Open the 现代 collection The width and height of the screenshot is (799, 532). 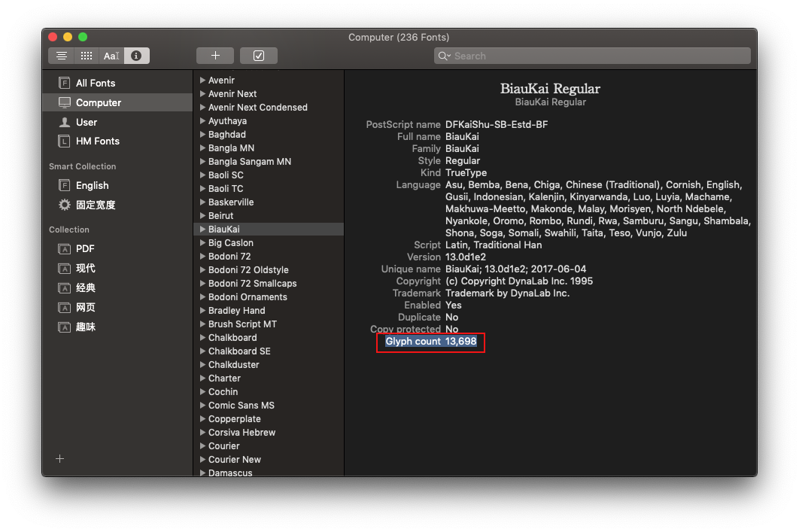117,268
